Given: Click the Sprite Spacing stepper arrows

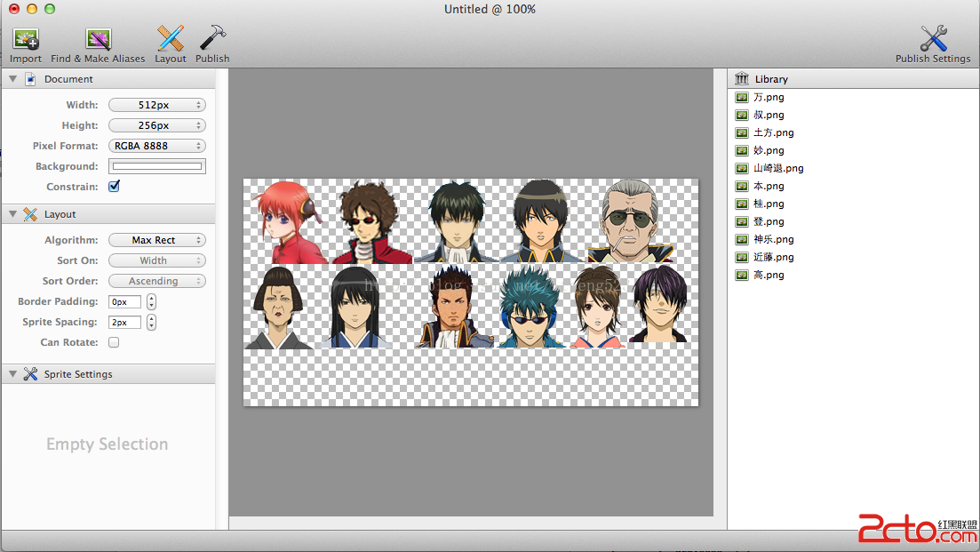Looking at the screenshot, I should point(151,323).
